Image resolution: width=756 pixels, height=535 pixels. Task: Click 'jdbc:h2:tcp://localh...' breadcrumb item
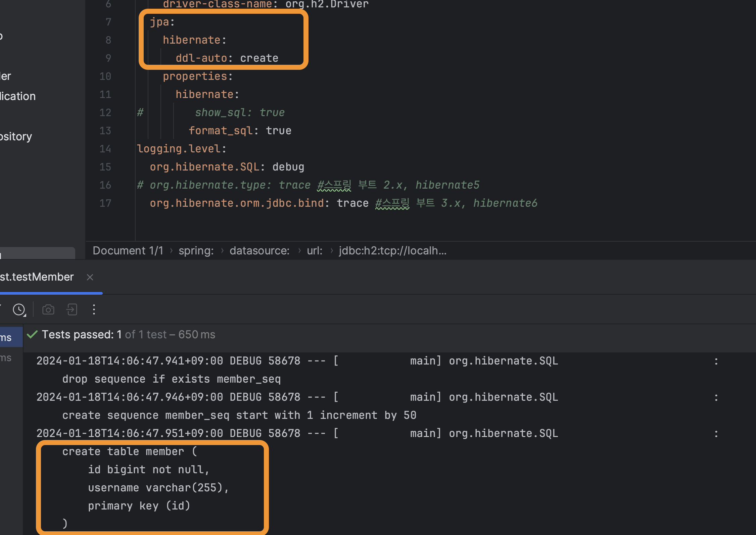tap(393, 251)
